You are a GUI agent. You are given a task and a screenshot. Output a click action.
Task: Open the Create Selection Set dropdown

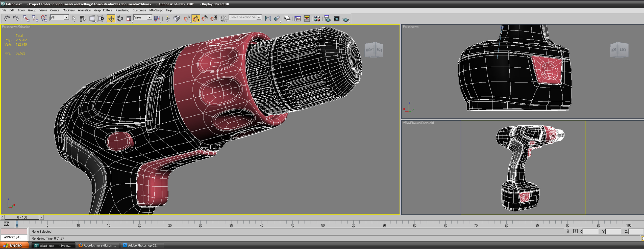(x=259, y=17)
